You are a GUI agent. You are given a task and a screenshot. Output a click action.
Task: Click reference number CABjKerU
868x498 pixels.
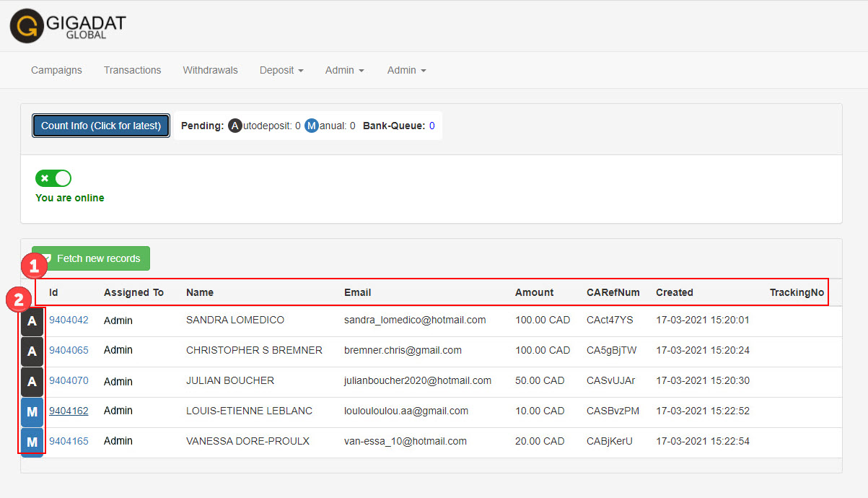point(610,441)
